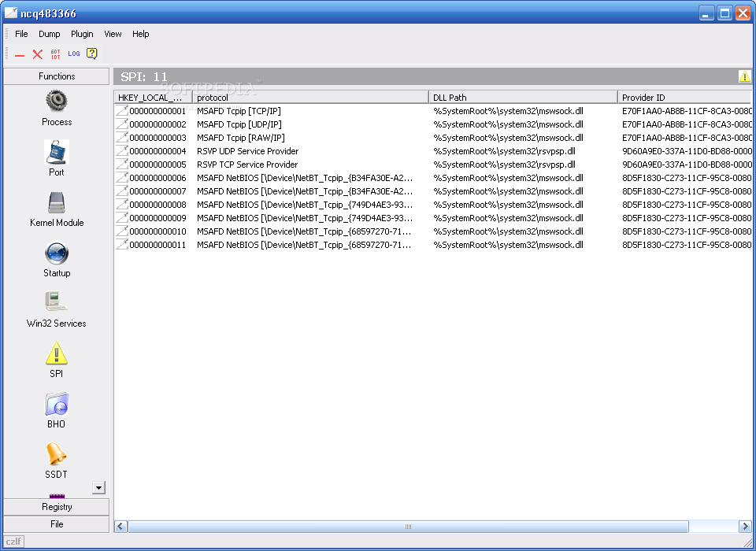The image size is (756, 551).
Task: Open the Process function
Action: (x=57, y=109)
